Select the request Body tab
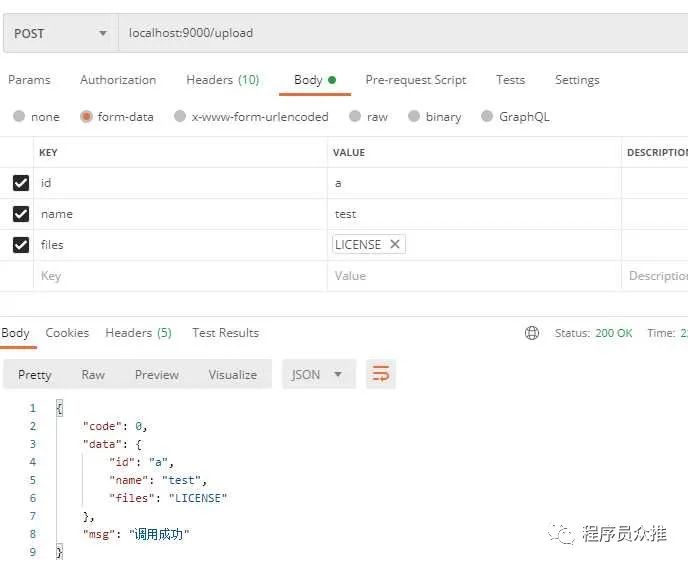 [x=315, y=80]
